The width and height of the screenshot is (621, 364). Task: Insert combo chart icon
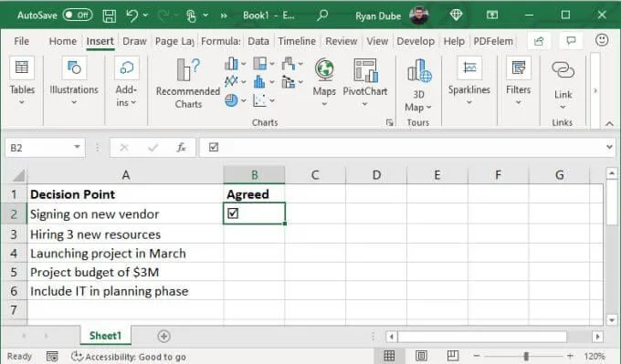pyautogui.click(x=288, y=82)
